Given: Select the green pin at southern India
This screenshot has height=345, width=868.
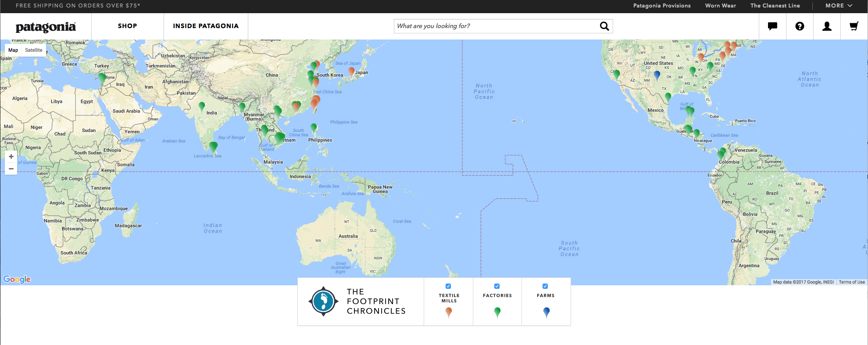Looking at the screenshot, I should point(213,147).
